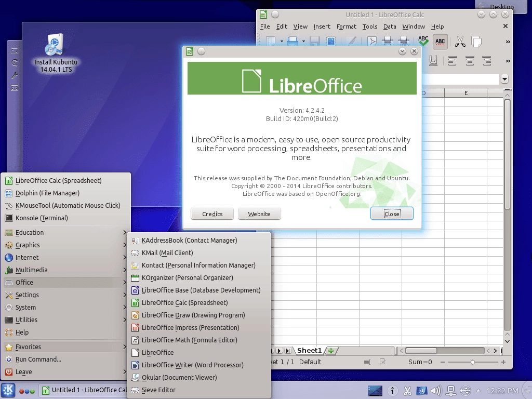The image size is (532, 399).
Task: Click the Center Horizontally icon in Calc
Action: (470, 61)
